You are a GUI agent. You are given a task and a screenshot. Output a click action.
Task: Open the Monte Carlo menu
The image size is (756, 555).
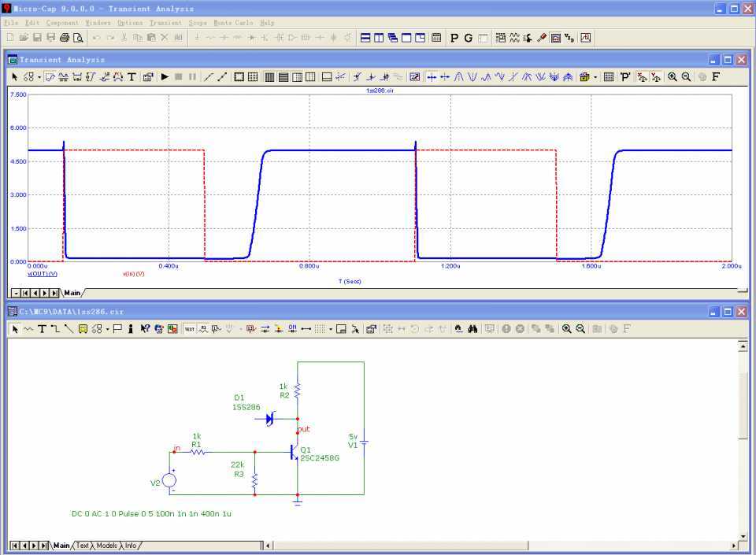[233, 23]
